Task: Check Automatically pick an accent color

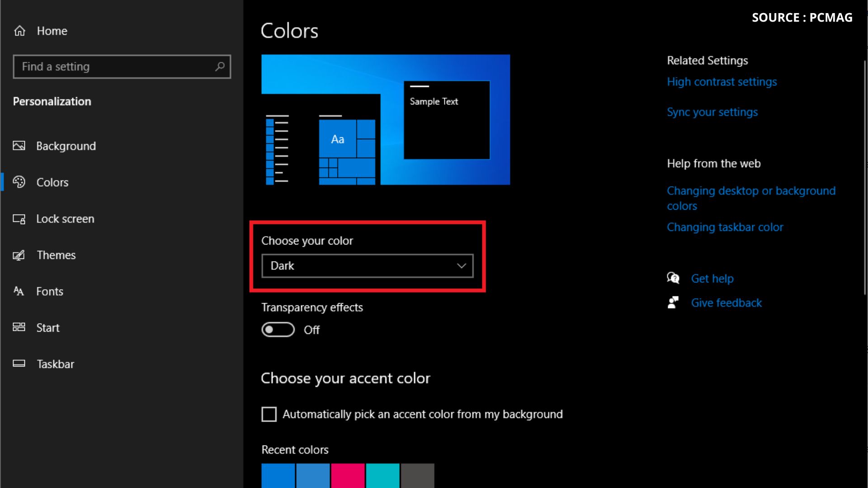Action: point(269,414)
